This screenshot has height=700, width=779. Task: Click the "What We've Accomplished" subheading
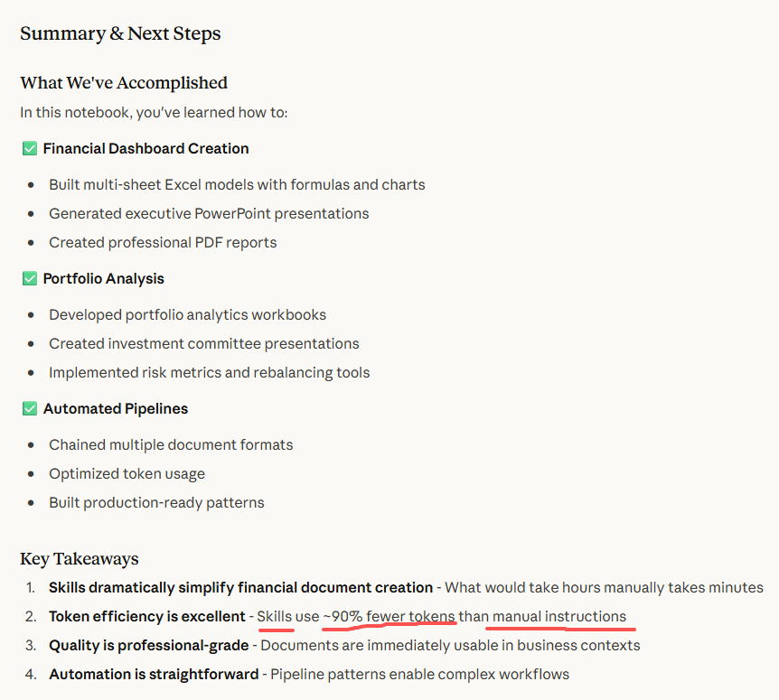click(x=124, y=83)
